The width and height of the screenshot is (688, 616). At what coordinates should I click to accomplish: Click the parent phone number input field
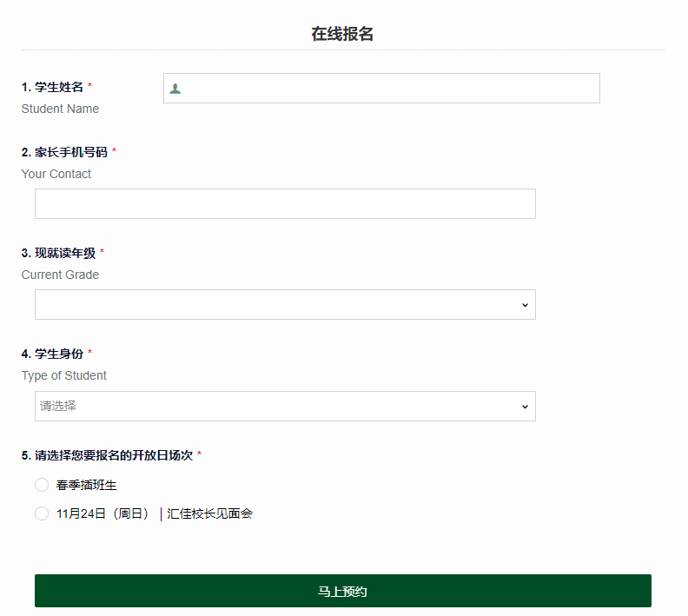(285, 203)
